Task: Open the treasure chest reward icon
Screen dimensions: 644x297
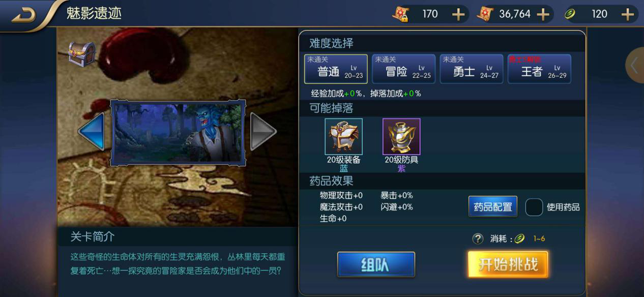Action: [82, 54]
